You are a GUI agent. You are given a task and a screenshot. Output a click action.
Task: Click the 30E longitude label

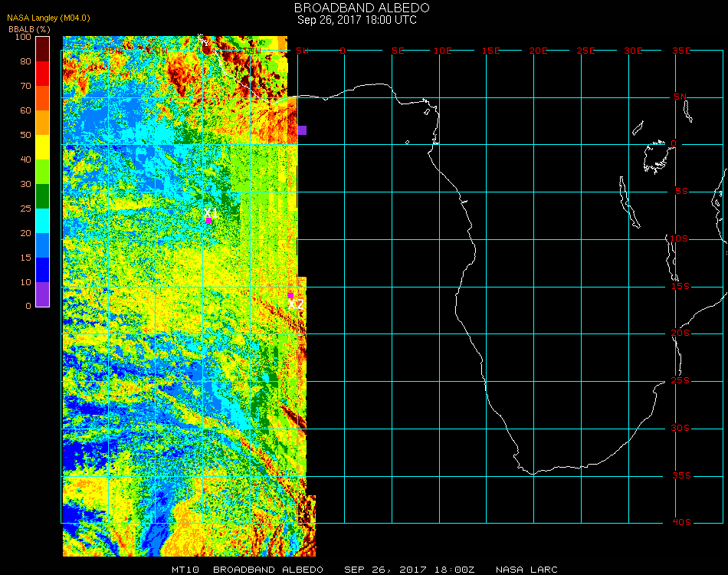click(x=633, y=51)
